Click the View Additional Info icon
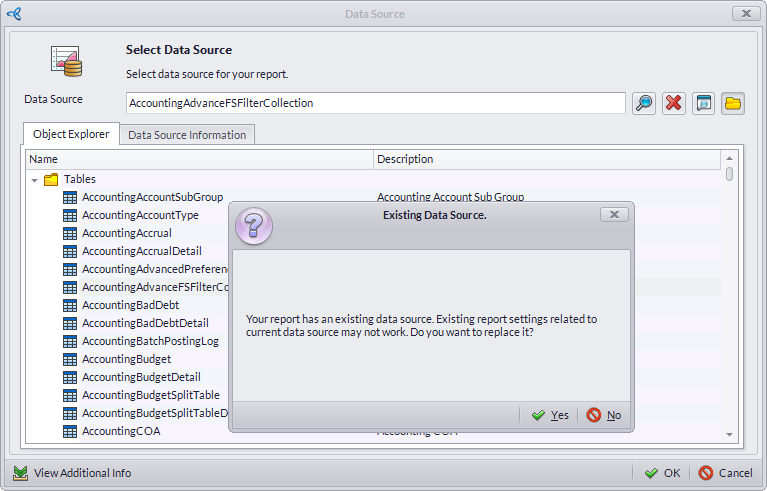This screenshot has width=767, height=491. click(20, 473)
